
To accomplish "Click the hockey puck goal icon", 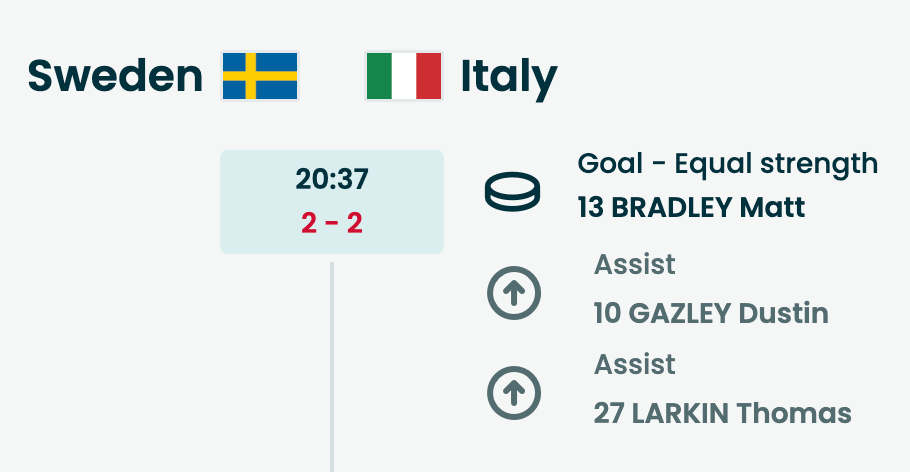I will (x=511, y=190).
